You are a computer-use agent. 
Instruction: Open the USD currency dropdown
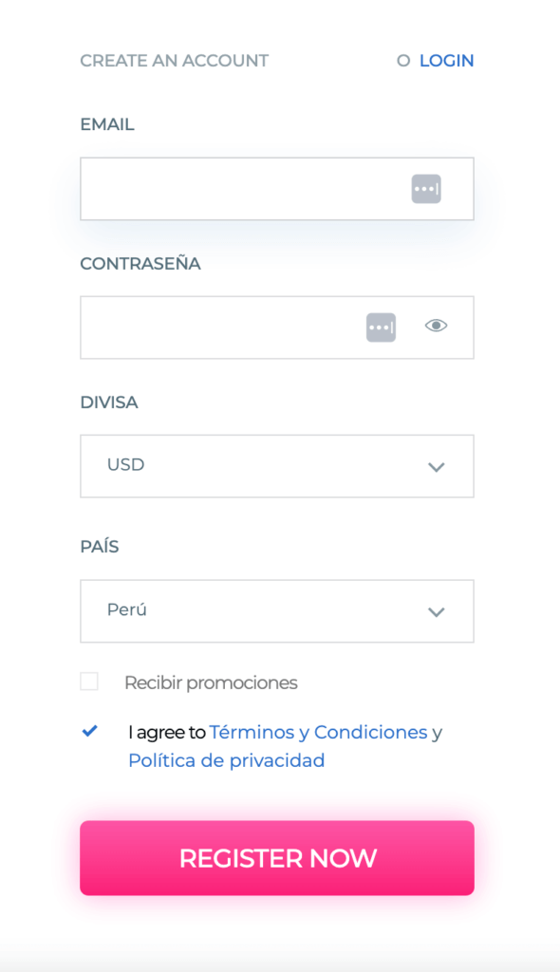tap(277, 466)
